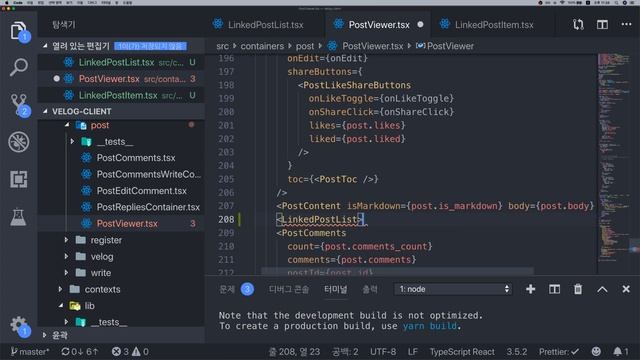Collapse the VELOG-CLIENT section
The width and height of the screenshot is (640, 360).
tap(121, 111)
